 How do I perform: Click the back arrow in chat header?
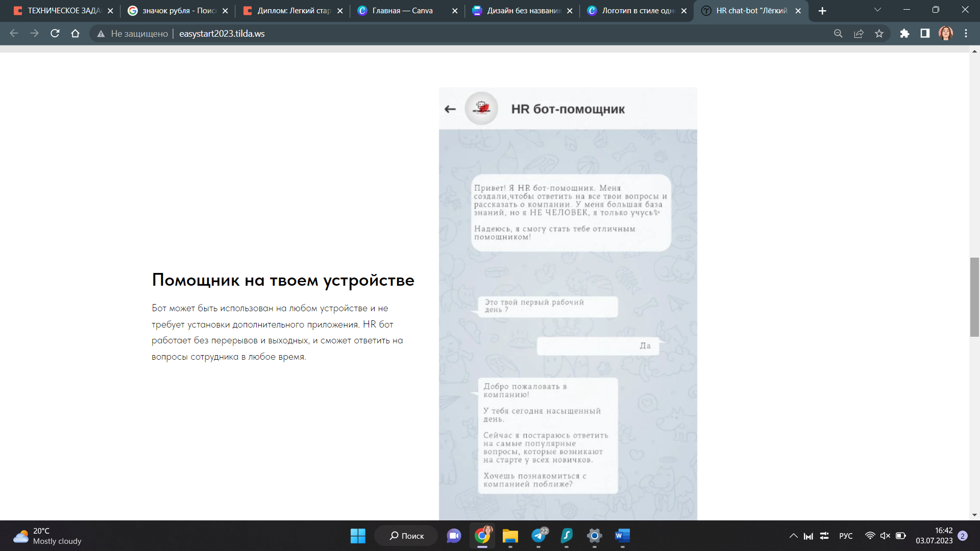450,109
